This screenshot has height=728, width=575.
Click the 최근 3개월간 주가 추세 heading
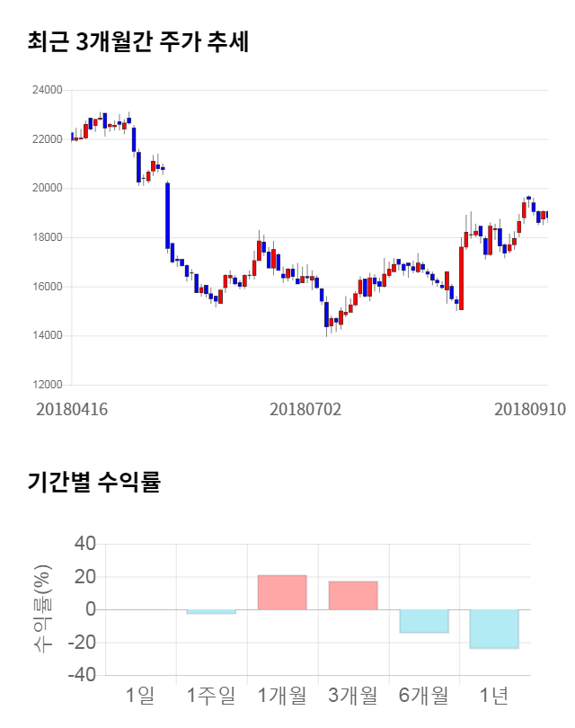pyautogui.click(x=138, y=41)
